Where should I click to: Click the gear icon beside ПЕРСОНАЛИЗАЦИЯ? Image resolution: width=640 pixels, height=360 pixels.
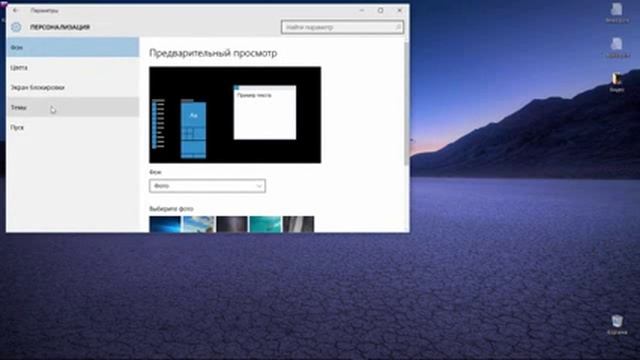click(16, 27)
